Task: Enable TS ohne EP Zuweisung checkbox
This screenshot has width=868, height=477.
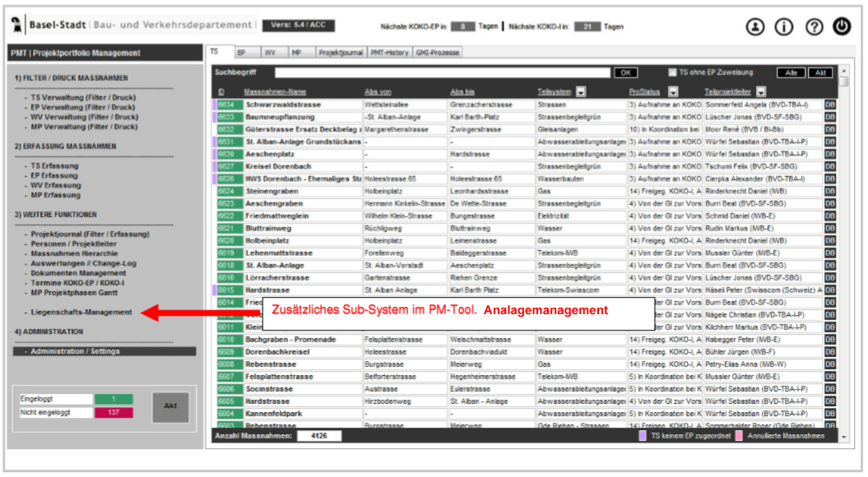Action: pos(672,72)
